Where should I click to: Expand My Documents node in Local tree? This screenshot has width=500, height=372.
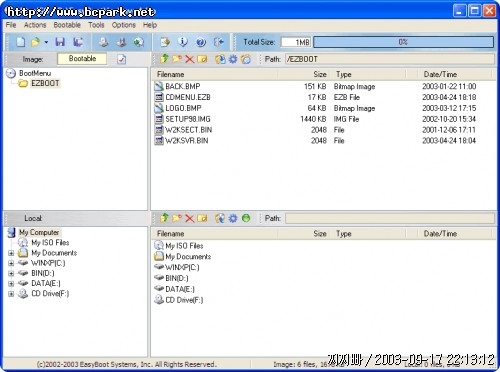click(x=11, y=253)
